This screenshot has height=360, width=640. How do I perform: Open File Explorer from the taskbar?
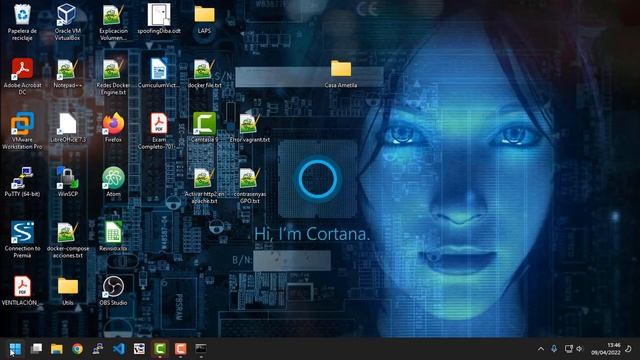pos(57,349)
